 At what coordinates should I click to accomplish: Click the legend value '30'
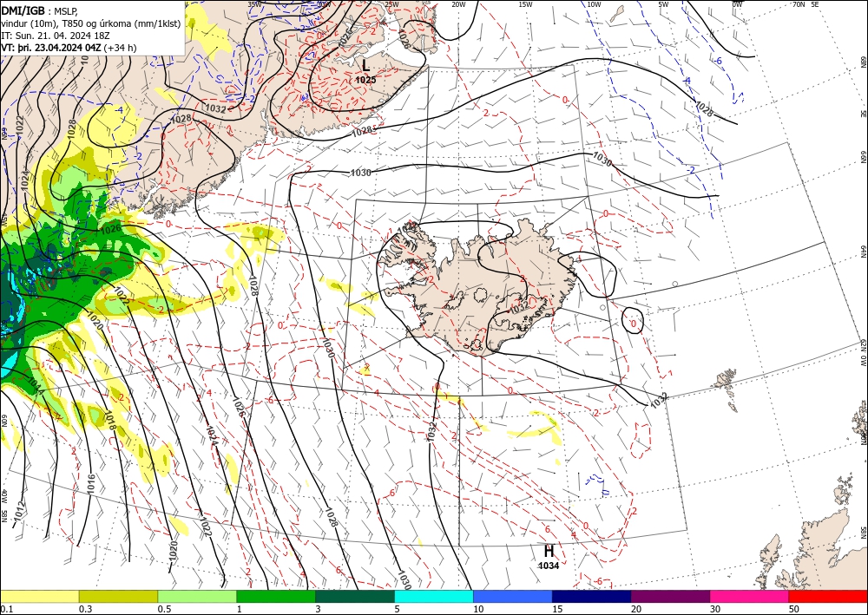coord(715,609)
